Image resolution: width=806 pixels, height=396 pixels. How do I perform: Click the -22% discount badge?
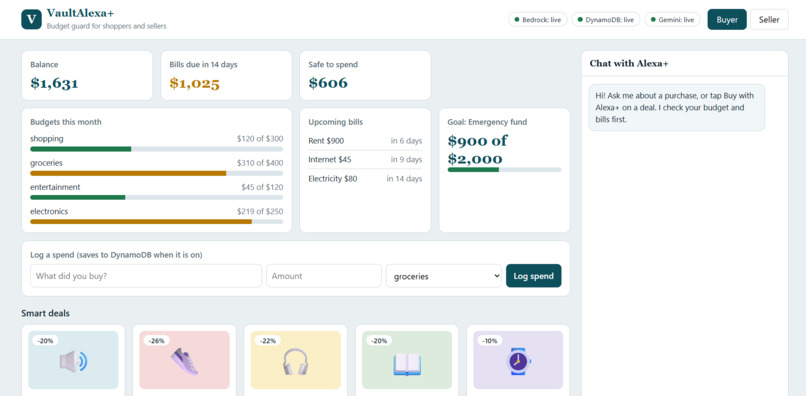268,340
